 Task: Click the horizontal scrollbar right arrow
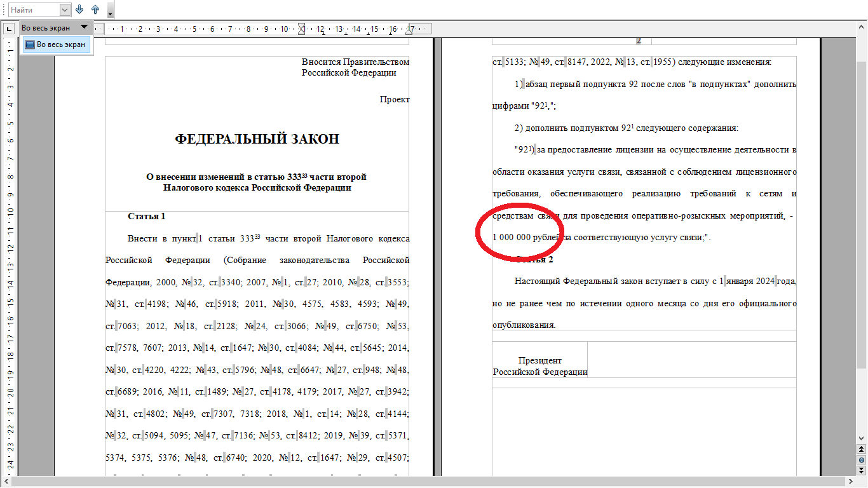coord(851,482)
